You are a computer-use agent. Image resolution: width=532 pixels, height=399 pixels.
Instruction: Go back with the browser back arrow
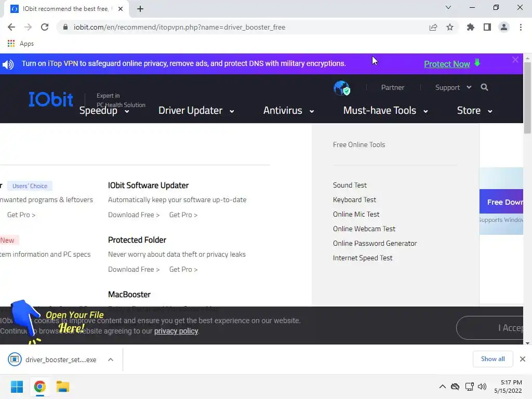(11, 27)
